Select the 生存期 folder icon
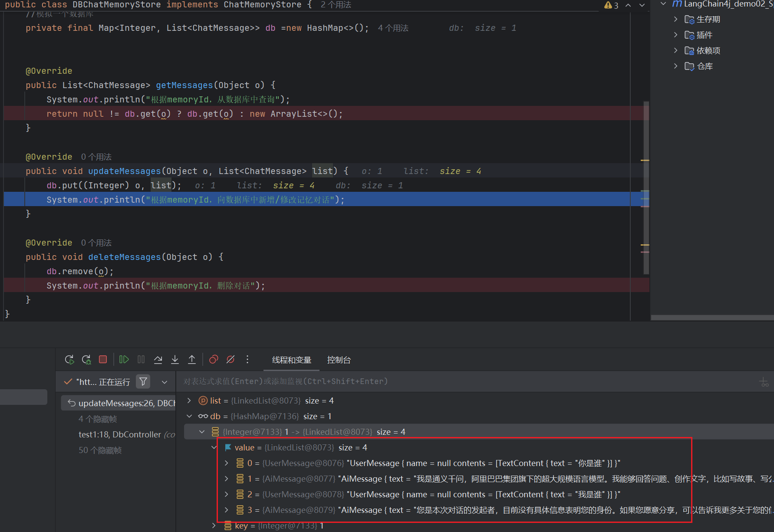This screenshot has width=774, height=532. pyautogui.click(x=689, y=20)
